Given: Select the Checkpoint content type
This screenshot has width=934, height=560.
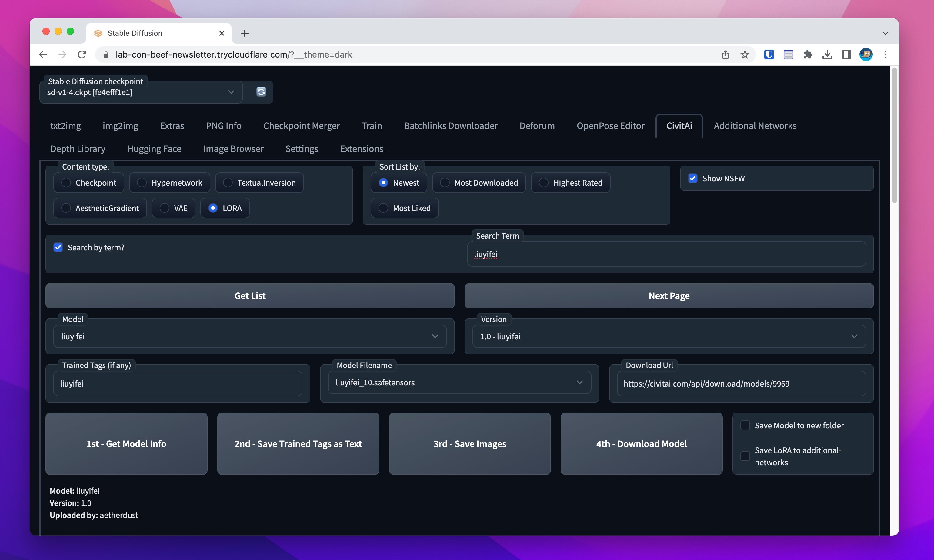Looking at the screenshot, I should [x=66, y=183].
